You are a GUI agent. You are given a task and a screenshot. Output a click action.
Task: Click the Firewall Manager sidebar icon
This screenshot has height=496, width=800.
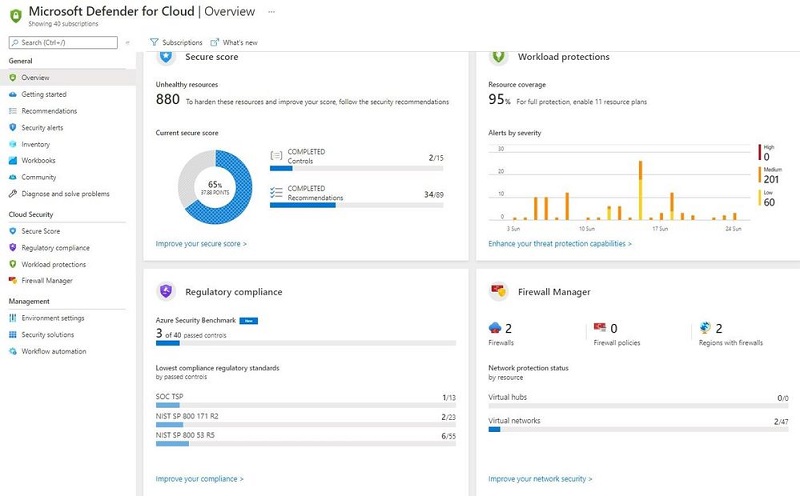coord(13,280)
